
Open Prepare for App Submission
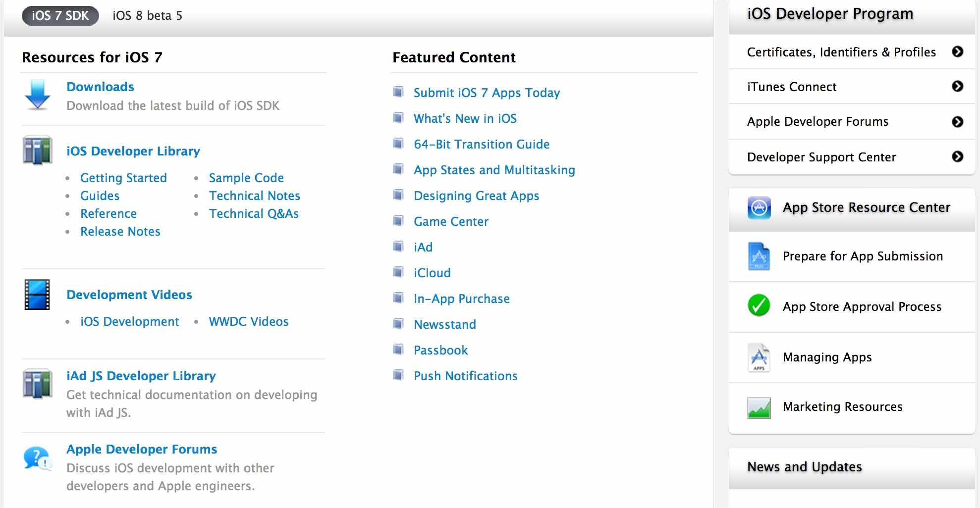point(852,256)
